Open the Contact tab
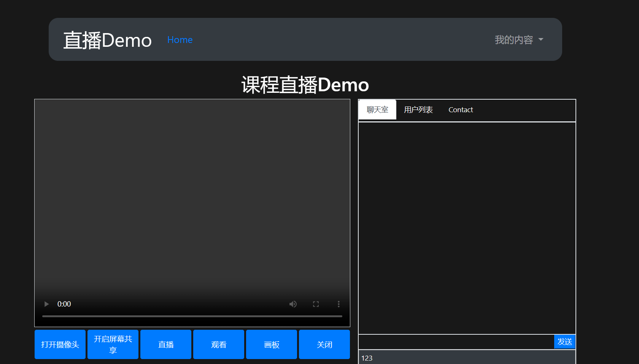 tap(461, 110)
